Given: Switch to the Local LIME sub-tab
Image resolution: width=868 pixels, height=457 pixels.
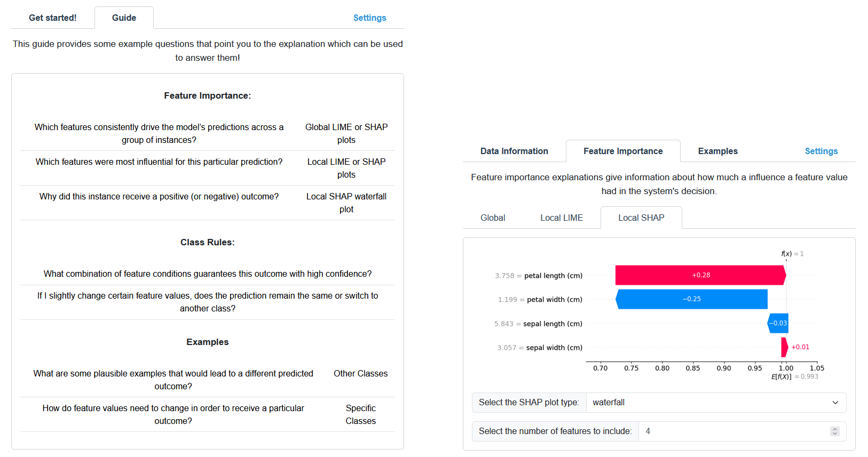Looking at the screenshot, I should click(562, 218).
